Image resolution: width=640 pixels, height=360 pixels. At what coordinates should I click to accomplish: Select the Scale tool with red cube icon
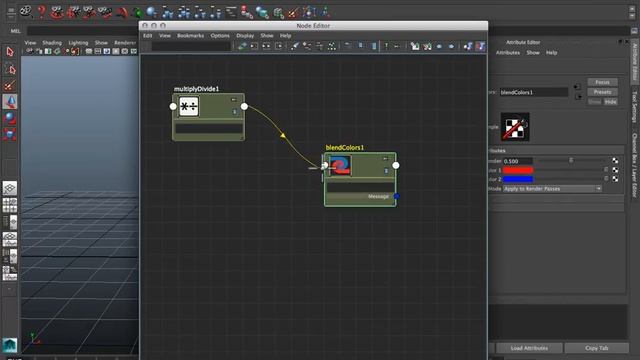point(10,134)
